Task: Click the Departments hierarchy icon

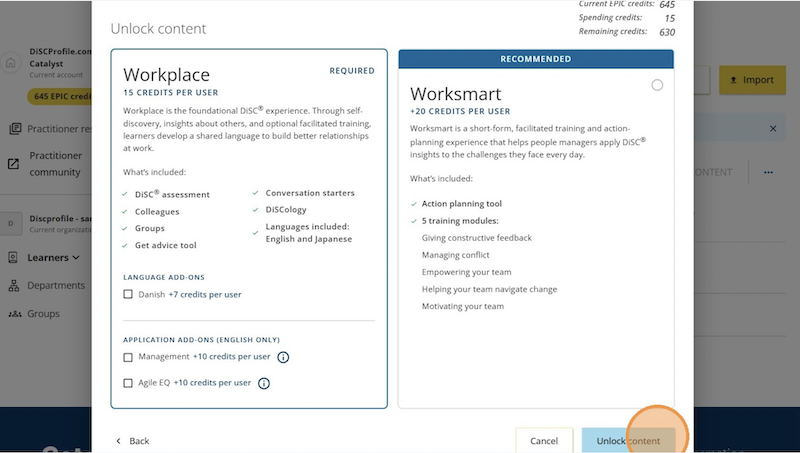Action: (14, 286)
